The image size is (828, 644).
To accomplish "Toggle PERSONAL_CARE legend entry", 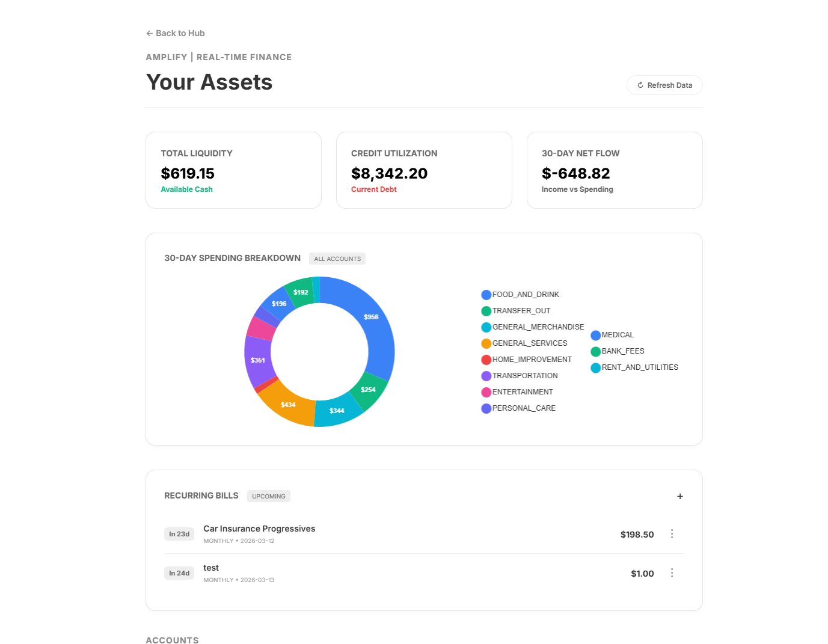I will 518,408.
